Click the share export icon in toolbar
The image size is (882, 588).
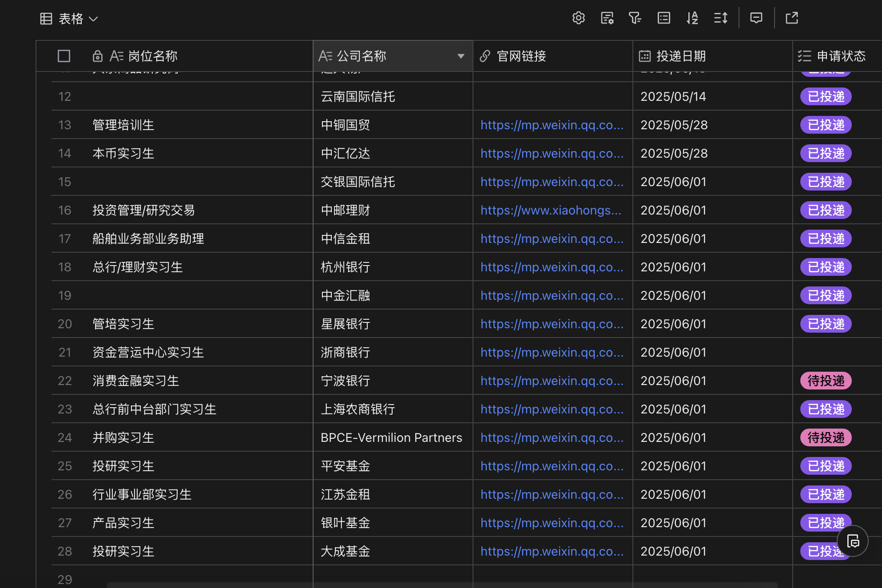coord(792,18)
